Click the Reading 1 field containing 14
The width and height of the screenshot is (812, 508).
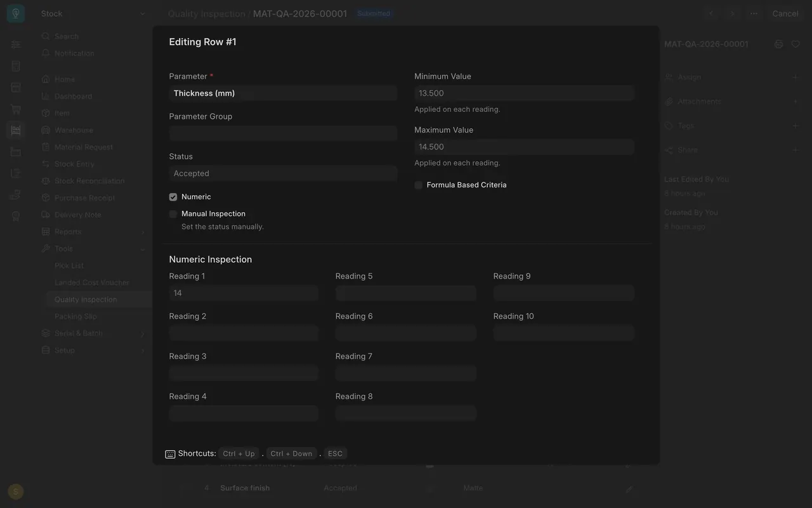point(244,293)
